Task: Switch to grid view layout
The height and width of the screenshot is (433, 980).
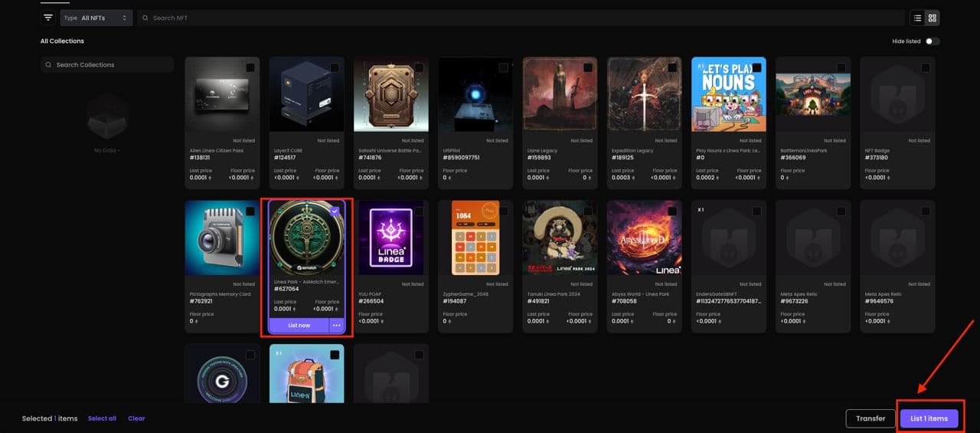Action: [x=932, y=18]
